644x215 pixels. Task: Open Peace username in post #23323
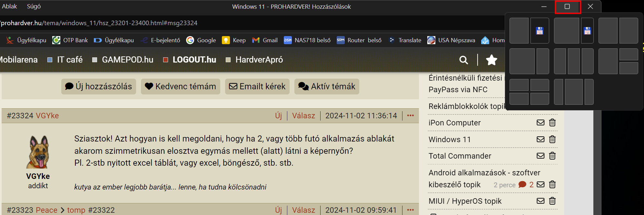coord(46,210)
